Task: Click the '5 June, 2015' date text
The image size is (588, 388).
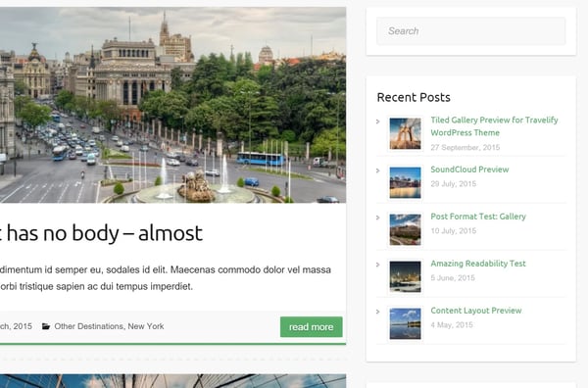Action: coord(453,278)
